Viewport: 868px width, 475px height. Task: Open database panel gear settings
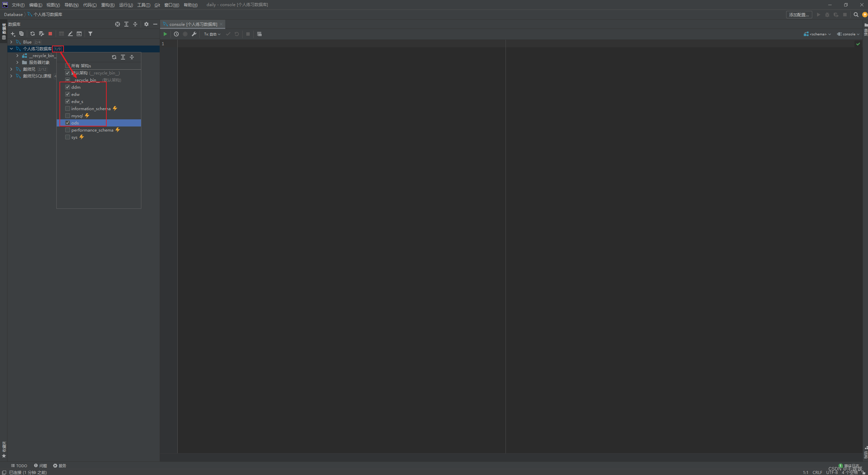pos(146,24)
